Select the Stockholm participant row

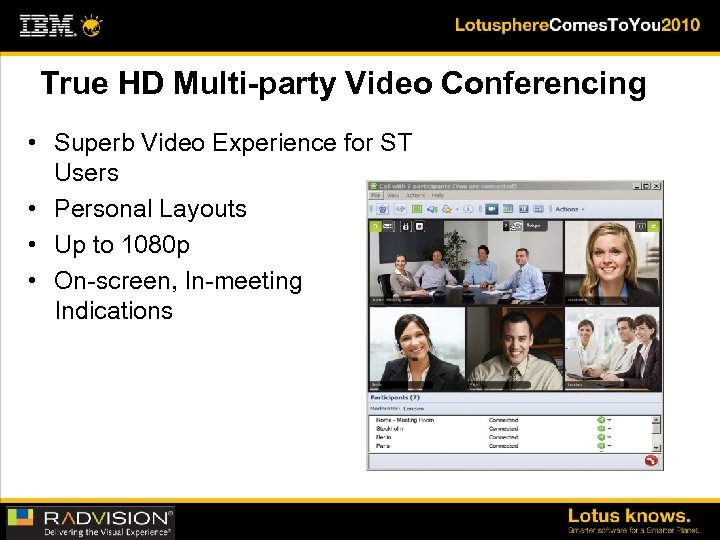tap(512, 428)
